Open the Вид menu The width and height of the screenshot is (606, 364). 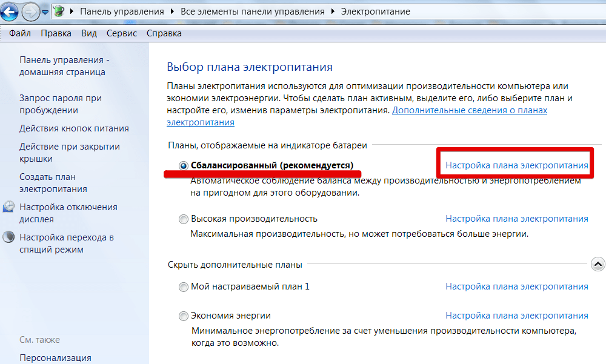coord(89,33)
